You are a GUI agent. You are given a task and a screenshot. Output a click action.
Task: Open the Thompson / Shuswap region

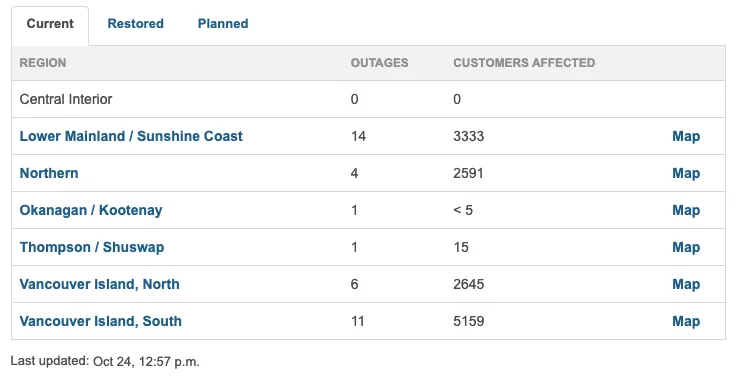[x=92, y=248]
